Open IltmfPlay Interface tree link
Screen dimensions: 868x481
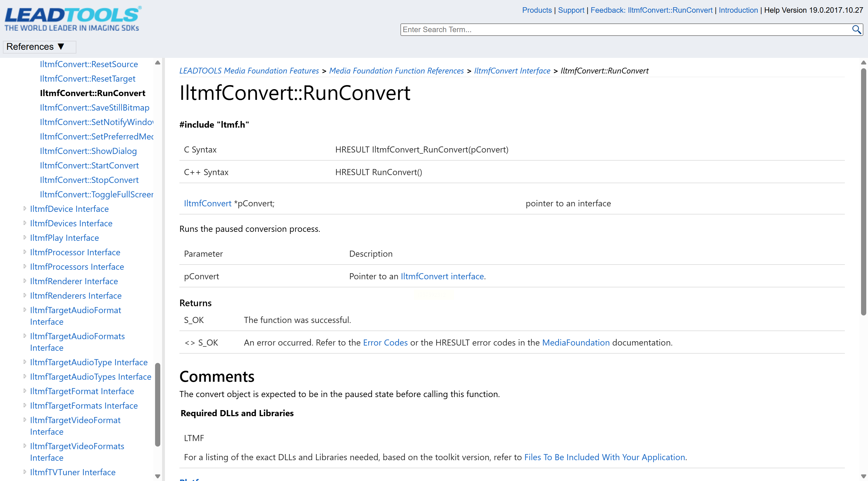coord(64,238)
